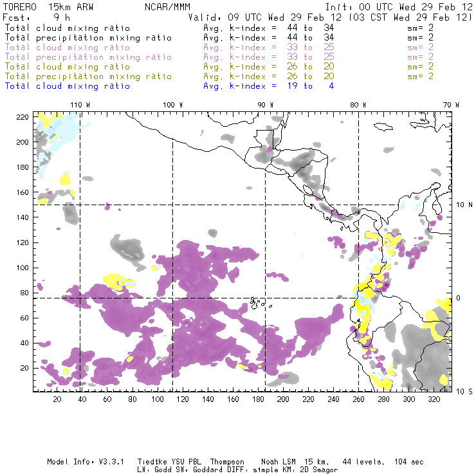Viewport: 476px width, 476px height.
Task: Click the x-axis tick label '260'
Action: tap(358, 399)
